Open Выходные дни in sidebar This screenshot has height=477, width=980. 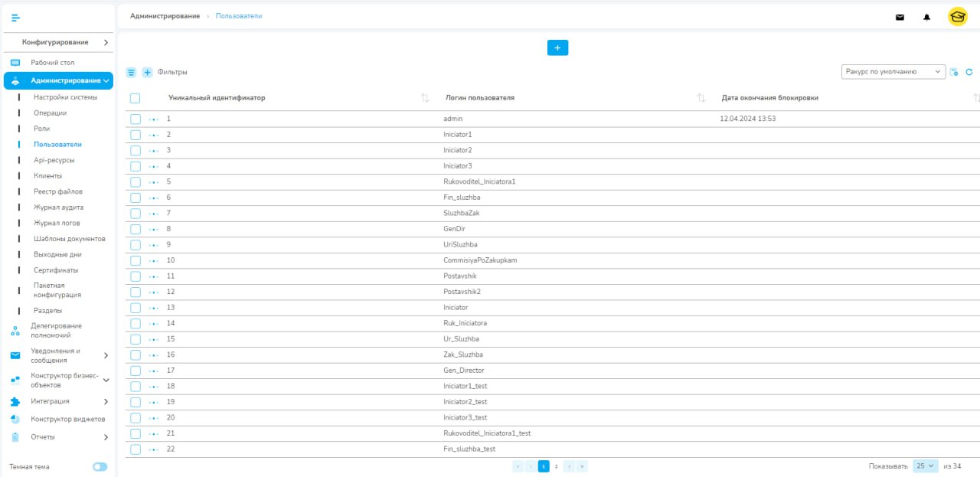point(57,254)
